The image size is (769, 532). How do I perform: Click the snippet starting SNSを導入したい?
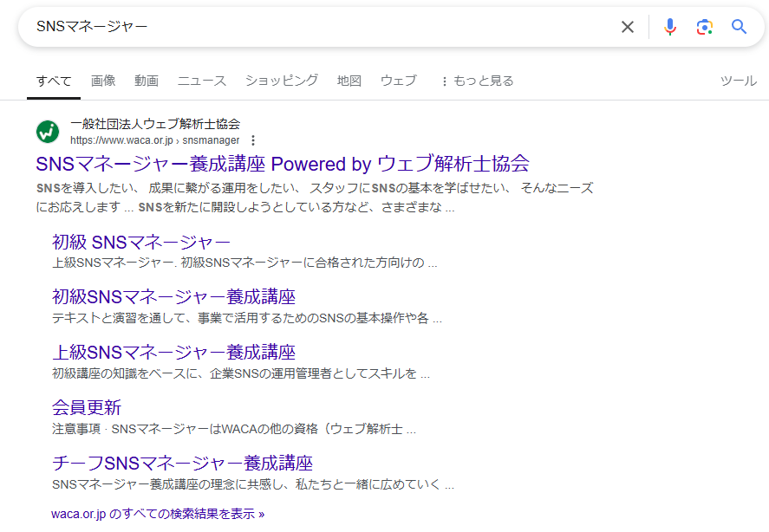click(315, 198)
